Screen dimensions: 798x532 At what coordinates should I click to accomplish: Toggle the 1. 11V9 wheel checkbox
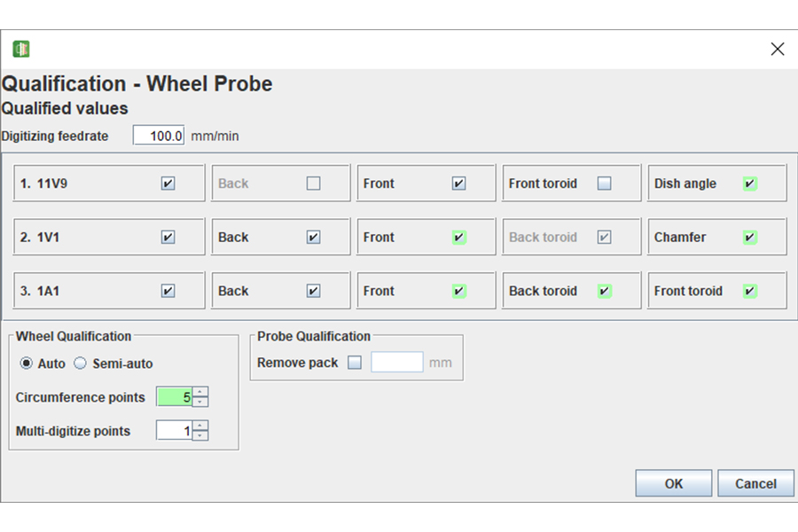pyautogui.click(x=168, y=184)
